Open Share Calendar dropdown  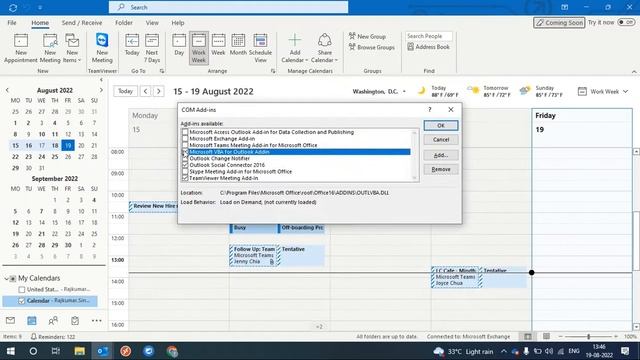click(324, 48)
